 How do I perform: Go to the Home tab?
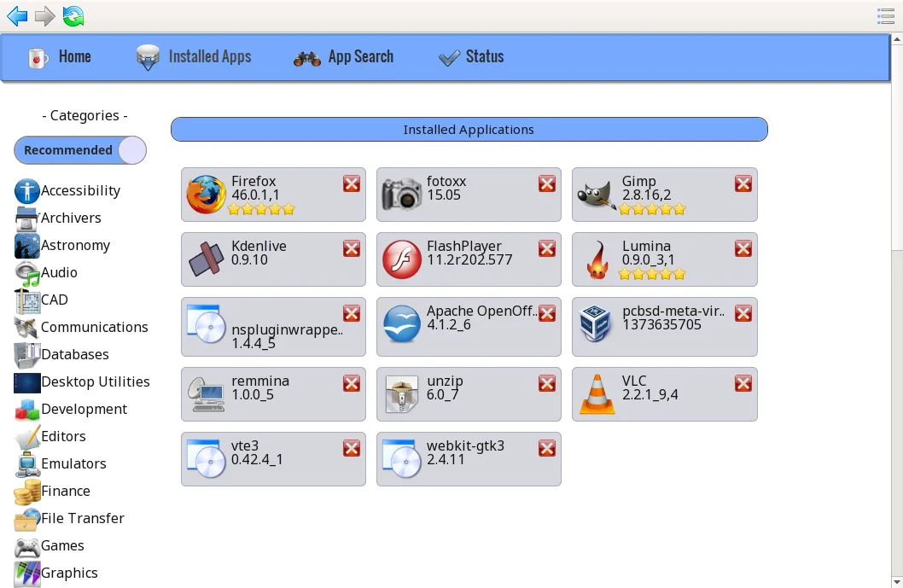[x=60, y=57]
